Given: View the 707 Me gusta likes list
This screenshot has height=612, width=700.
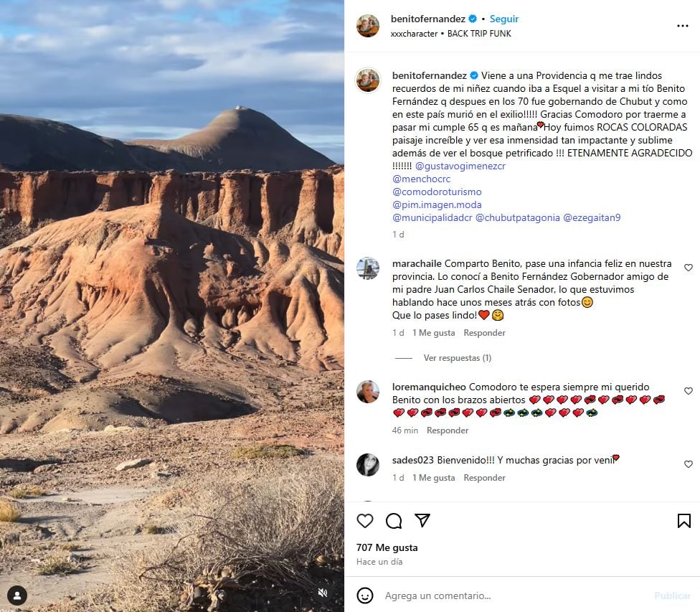Looking at the screenshot, I should click(x=387, y=547).
